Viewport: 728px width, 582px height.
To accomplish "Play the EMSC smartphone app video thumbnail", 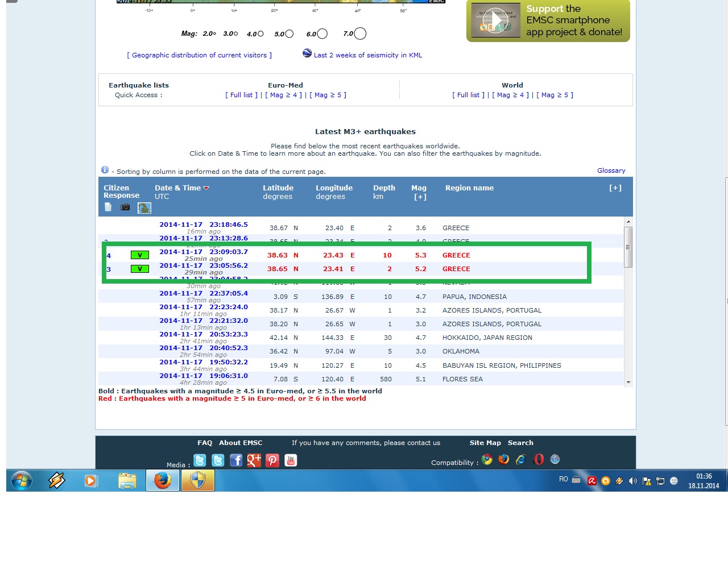I will tap(496, 21).
